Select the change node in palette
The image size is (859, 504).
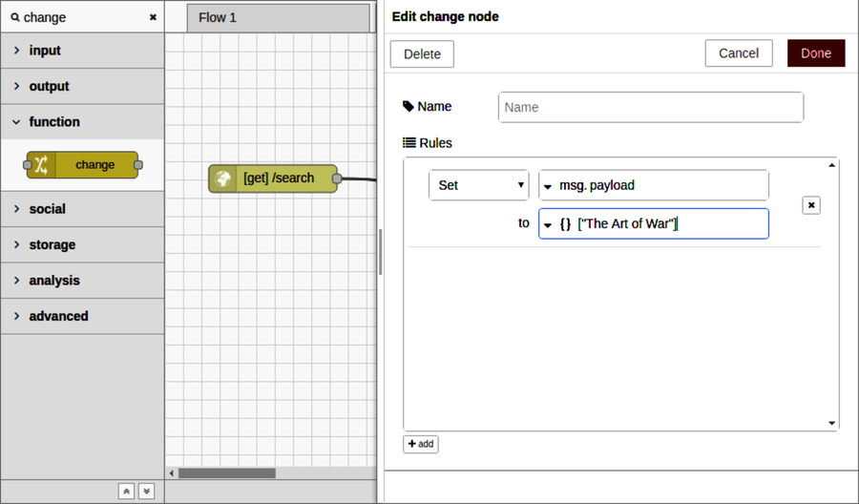click(82, 165)
